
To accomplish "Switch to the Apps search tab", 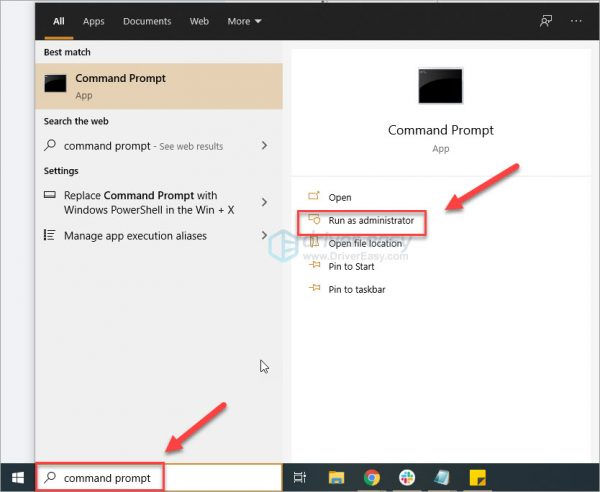I will point(93,21).
